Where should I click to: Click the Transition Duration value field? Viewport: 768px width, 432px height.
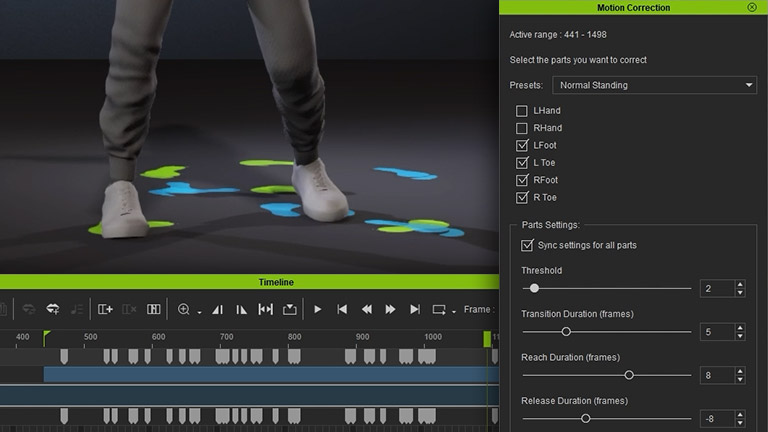tap(716, 332)
